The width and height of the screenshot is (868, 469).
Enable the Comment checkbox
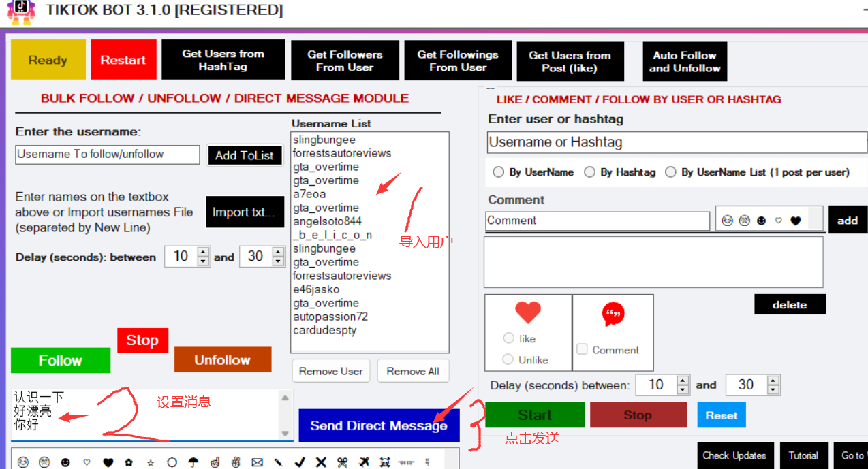pyautogui.click(x=582, y=349)
